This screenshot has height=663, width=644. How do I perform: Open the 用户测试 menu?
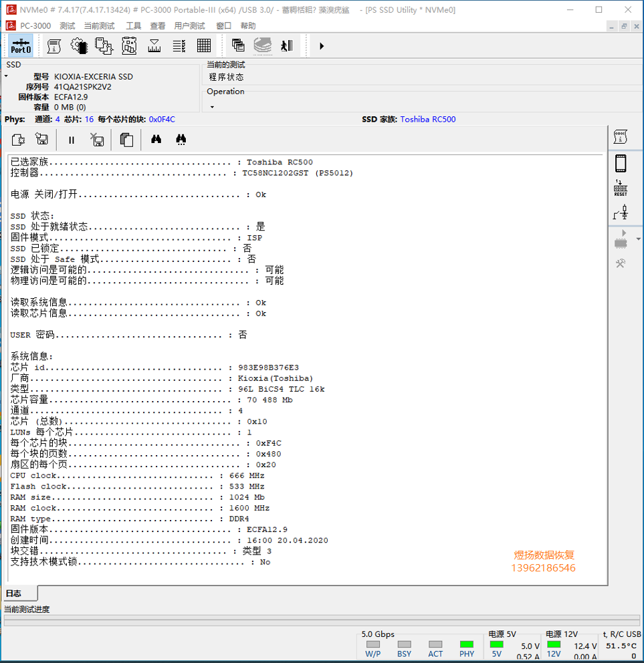pyautogui.click(x=189, y=26)
